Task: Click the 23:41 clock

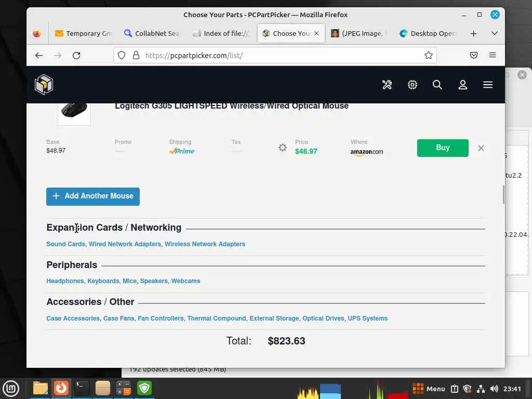Action: 512,389
